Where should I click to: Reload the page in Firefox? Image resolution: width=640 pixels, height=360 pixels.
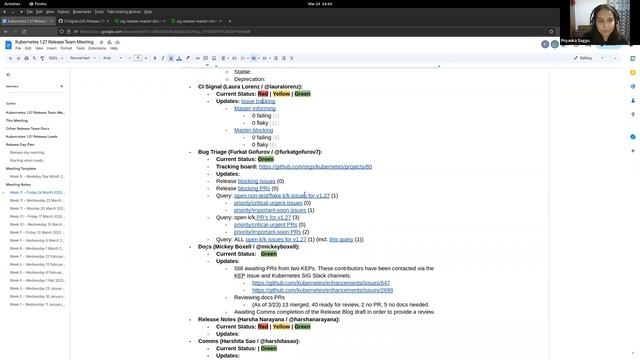(24, 31)
